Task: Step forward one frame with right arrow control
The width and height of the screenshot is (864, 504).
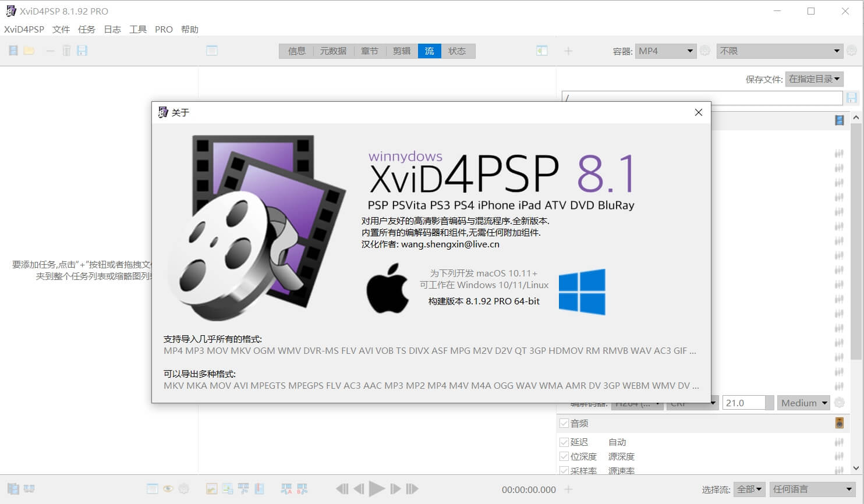Action: coord(395,489)
